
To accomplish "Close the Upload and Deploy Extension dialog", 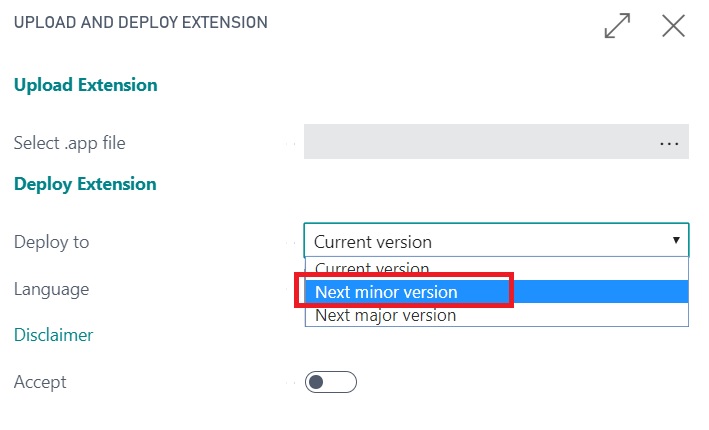I will (673, 26).
